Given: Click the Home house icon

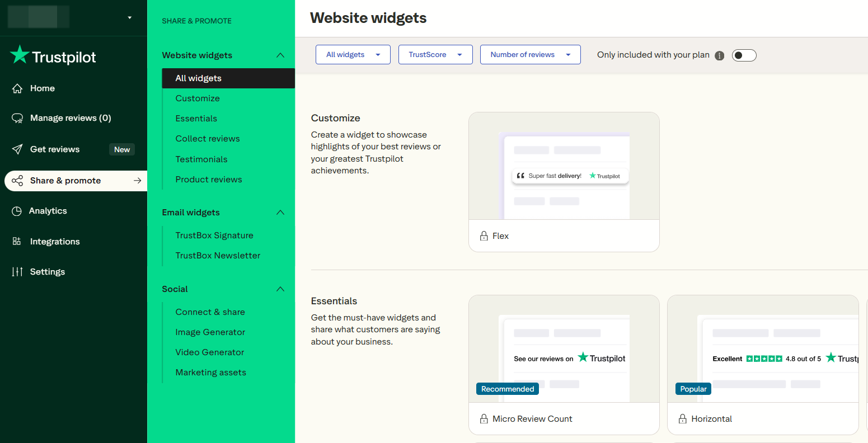Looking at the screenshot, I should [17, 88].
